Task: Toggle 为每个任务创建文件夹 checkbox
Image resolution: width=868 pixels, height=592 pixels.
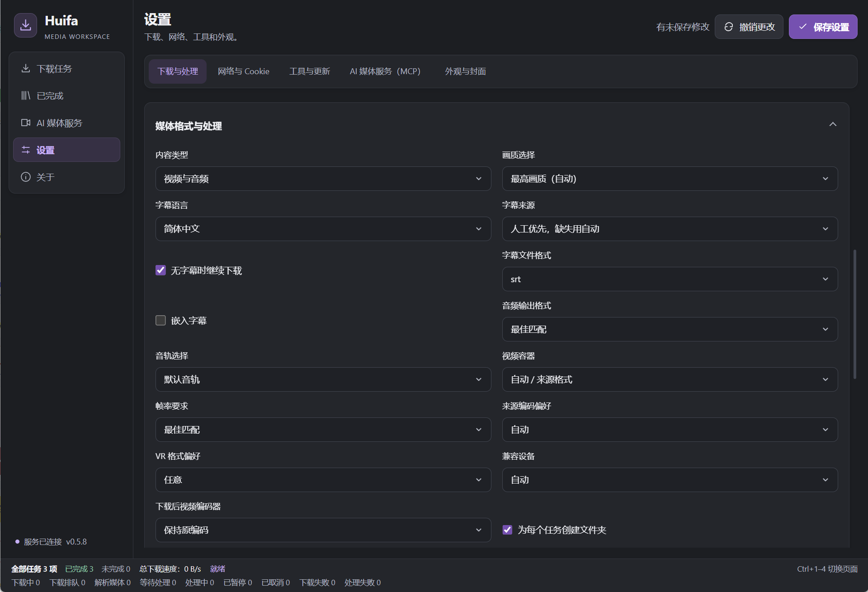Action: [507, 530]
